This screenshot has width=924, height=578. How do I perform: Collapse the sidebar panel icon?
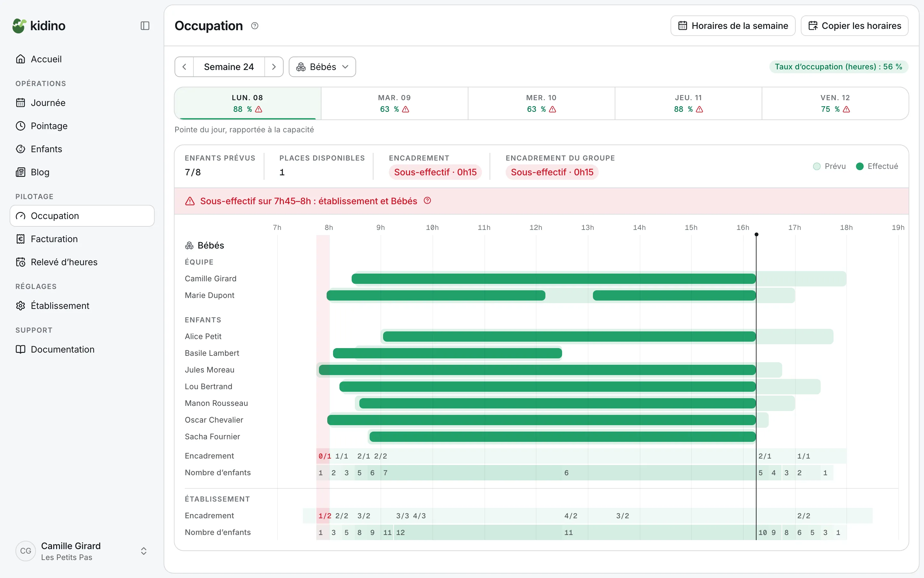(x=145, y=26)
